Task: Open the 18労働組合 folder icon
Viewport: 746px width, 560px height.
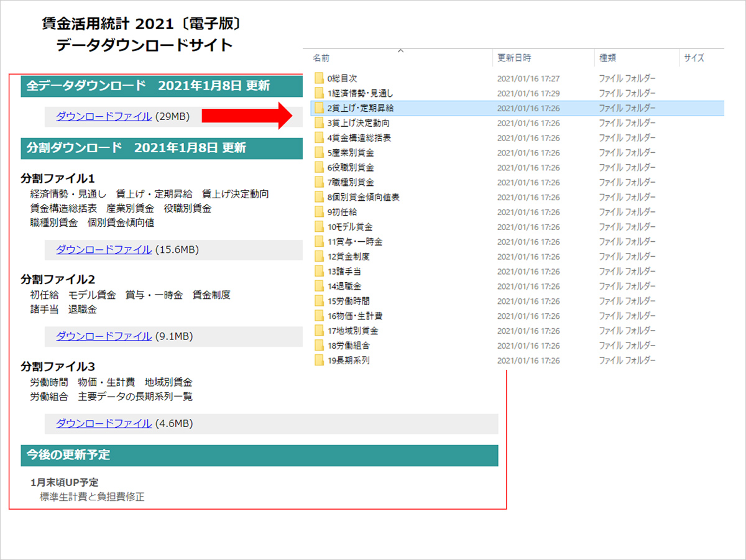Action: (320, 346)
